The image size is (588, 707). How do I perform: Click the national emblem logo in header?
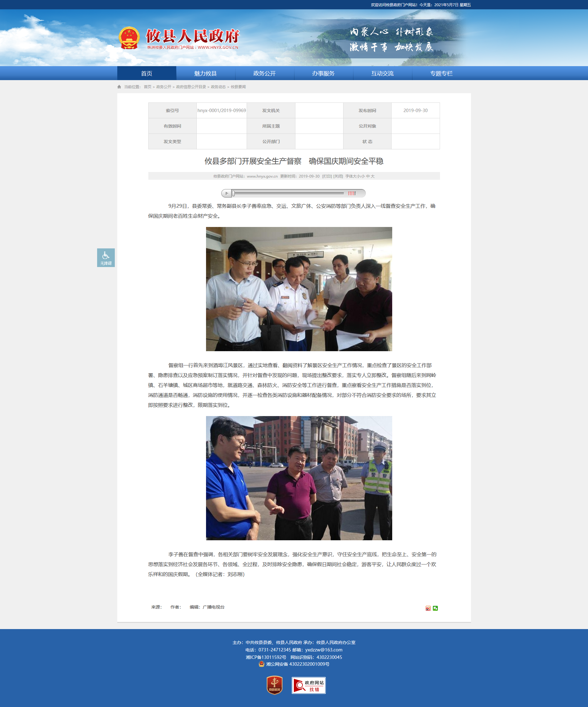[129, 38]
